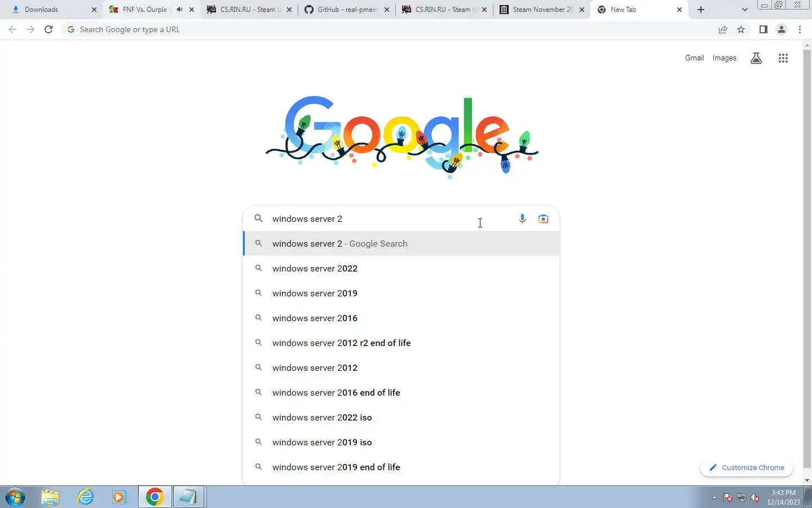The height and width of the screenshot is (508, 812).
Task: Open the Google apps grid
Action: (x=783, y=58)
